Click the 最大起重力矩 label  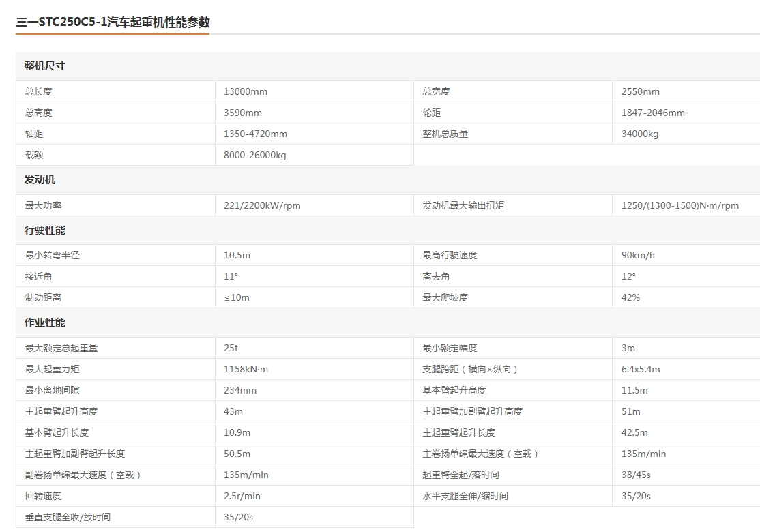53,369
